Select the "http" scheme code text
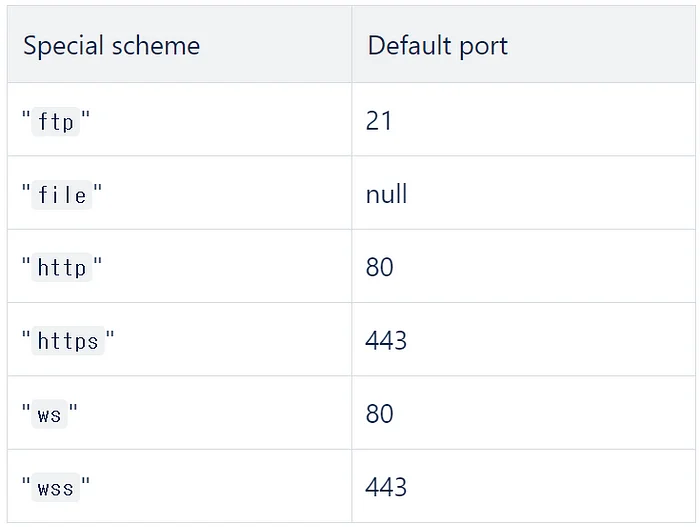 (x=62, y=268)
